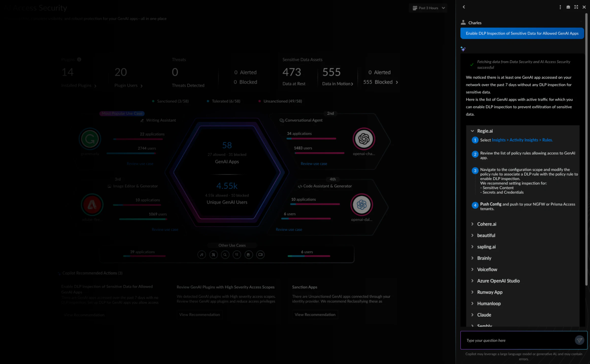Expand the Azure OpenAI Studio entry
The height and width of the screenshot is (364, 590).
click(472, 281)
